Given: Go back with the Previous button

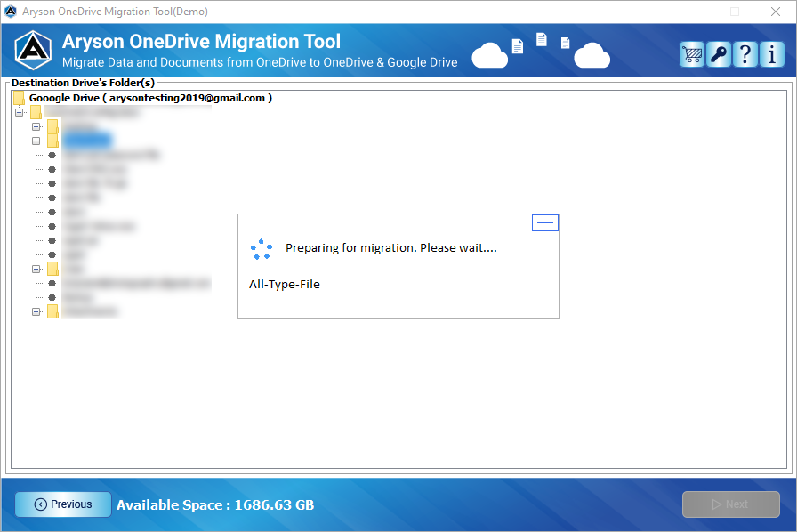Looking at the screenshot, I should click(63, 504).
